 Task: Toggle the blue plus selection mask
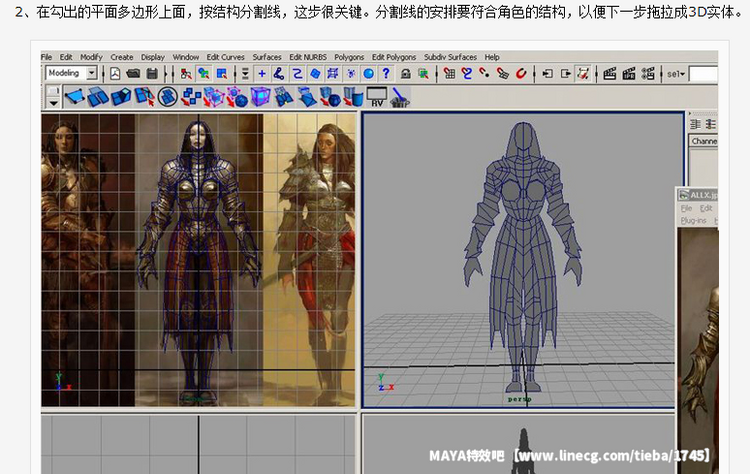click(262, 74)
